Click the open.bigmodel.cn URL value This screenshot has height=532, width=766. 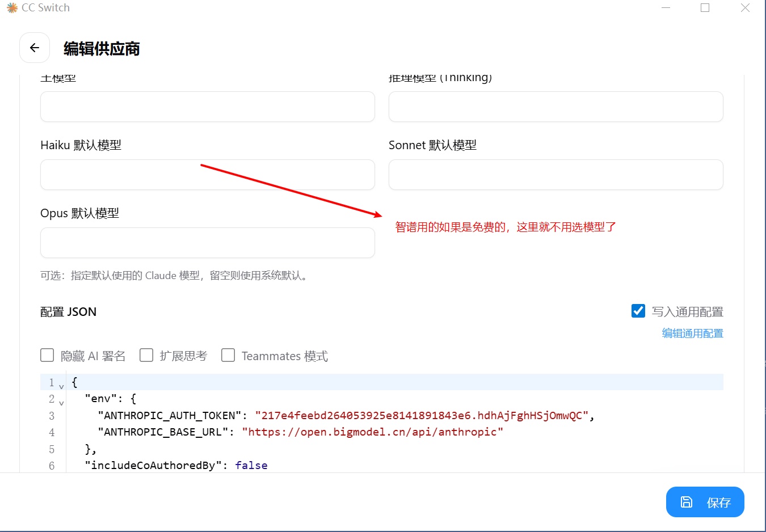click(x=372, y=432)
